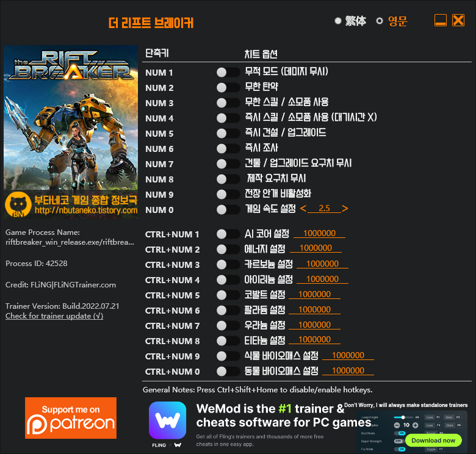The image size is (476, 454).
Task: Click Credit: FLiNG|FLiNGTrainer.com text
Action: pos(60,284)
